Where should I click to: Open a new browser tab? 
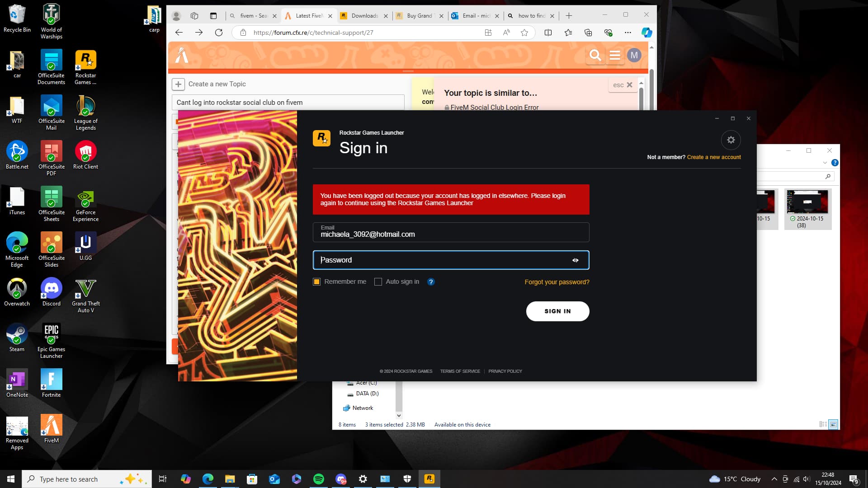click(569, 16)
